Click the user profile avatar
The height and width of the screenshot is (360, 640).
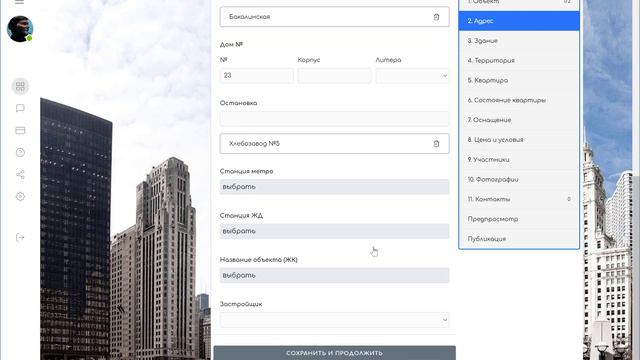tap(20, 29)
